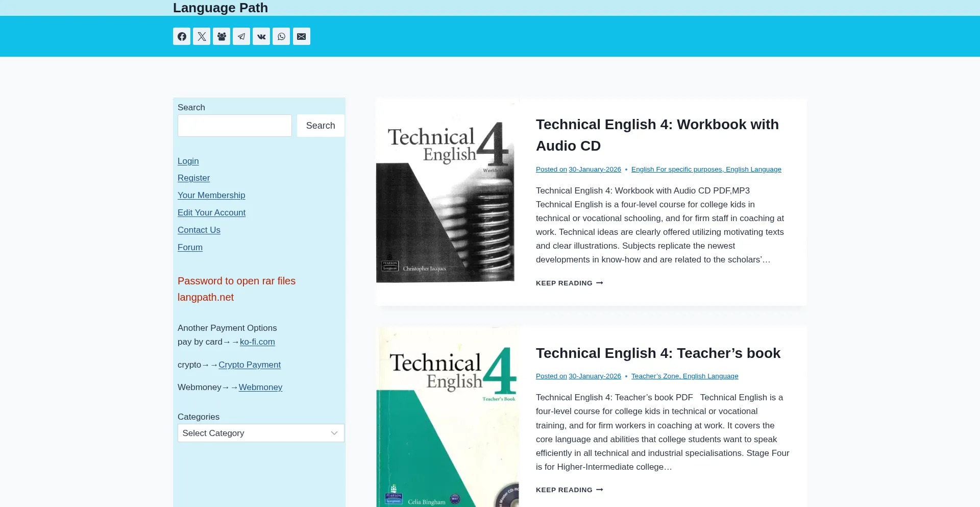Viewport: 980px width, 507px height.
Task: Open title Technical English 4: Workbook with Audio CD
Action: (657, 135)
